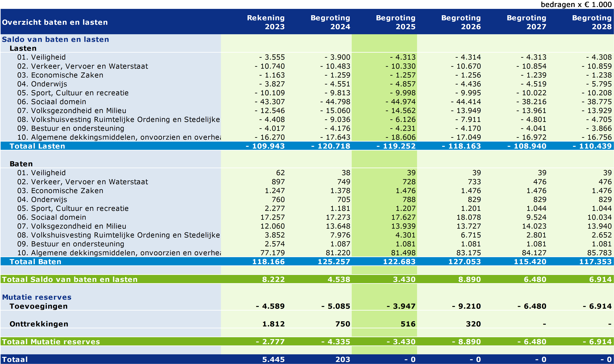Click Baten Verkeer value '897'
The image size is (614, 364).
(278, 182)
